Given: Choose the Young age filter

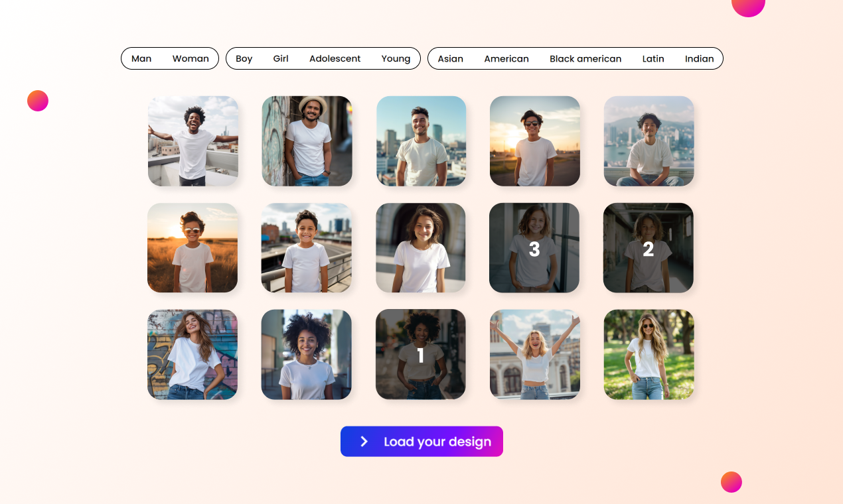Looking at the screenshot, I should [x=396, y=58].
